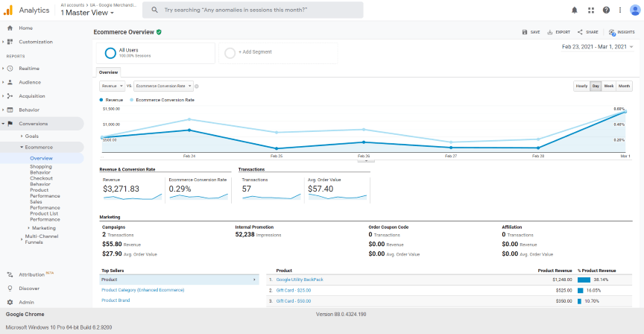The height and width of the screenshot is (334, 644).
Task: Open the notifications bell
Action: [574, 10]
